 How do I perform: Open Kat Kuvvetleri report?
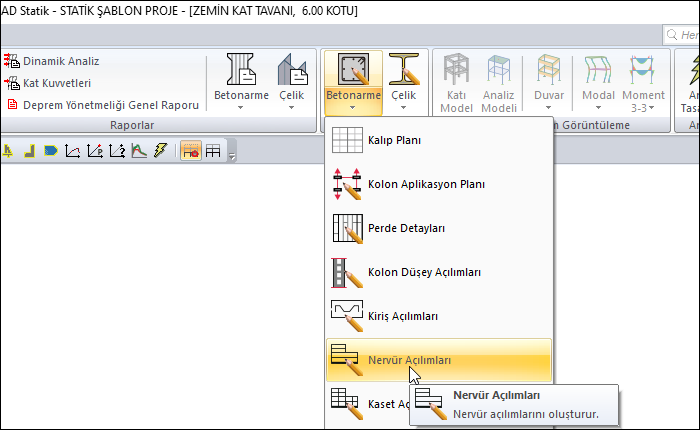point(56,83)
